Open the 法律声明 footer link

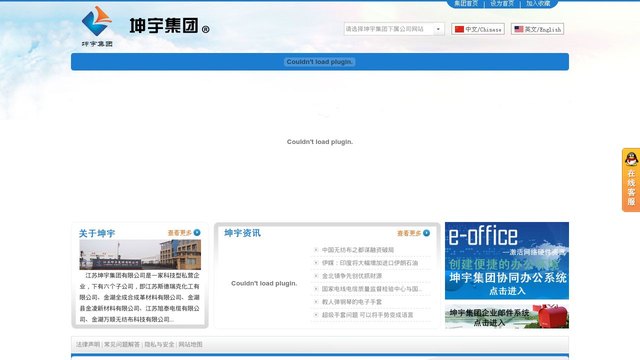tap(88, 344)
